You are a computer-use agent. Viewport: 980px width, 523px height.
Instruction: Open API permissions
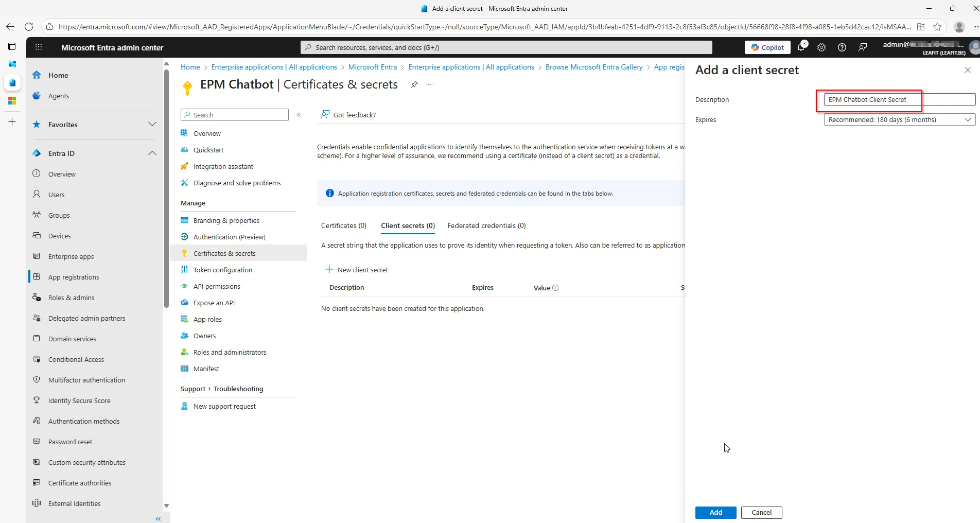(217, 286)
